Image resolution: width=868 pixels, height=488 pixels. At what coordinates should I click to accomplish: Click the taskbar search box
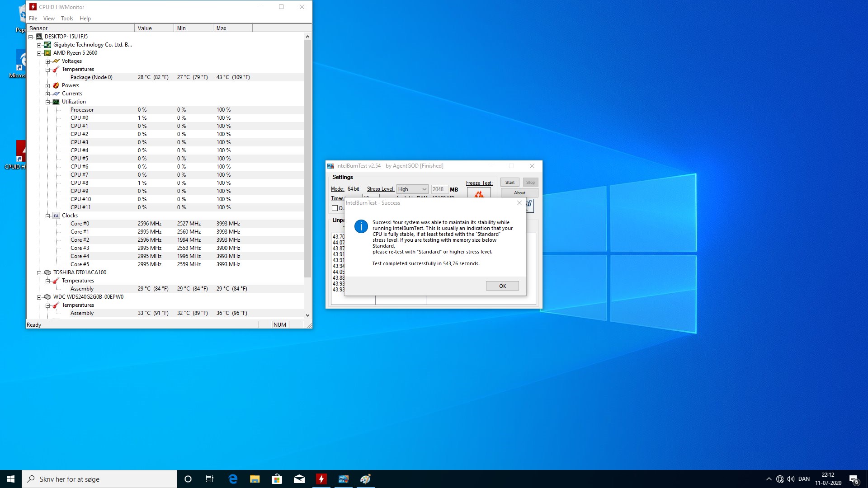coord(99,479)
